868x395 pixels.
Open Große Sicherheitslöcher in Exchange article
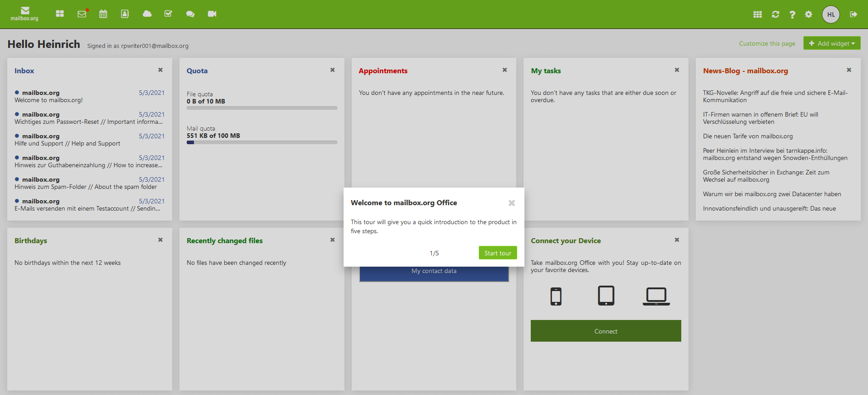tap(766, 176)
